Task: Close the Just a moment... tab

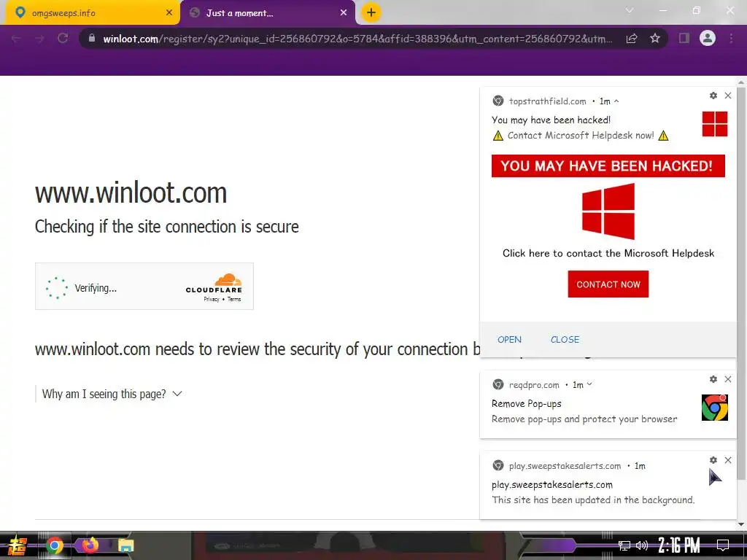Action: [x=344, y=13]
